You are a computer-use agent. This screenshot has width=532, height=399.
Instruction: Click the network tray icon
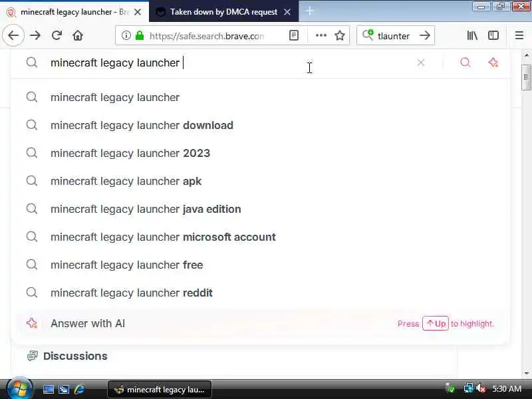click(469, 388)
